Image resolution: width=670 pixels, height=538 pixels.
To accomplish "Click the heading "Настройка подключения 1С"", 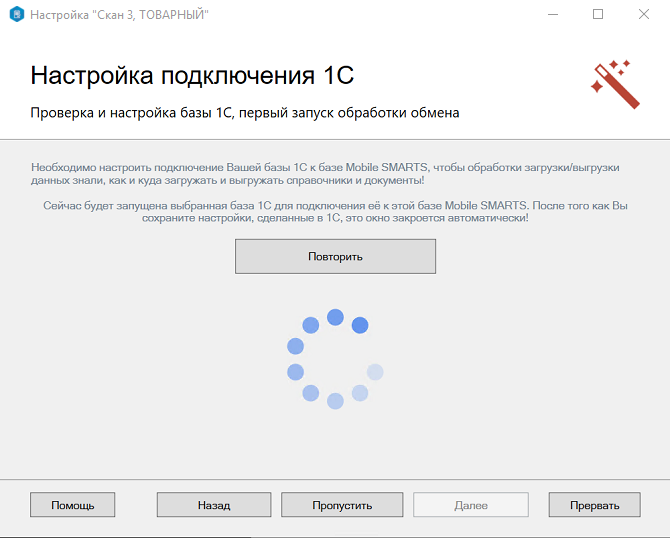I will coord(192,76).
